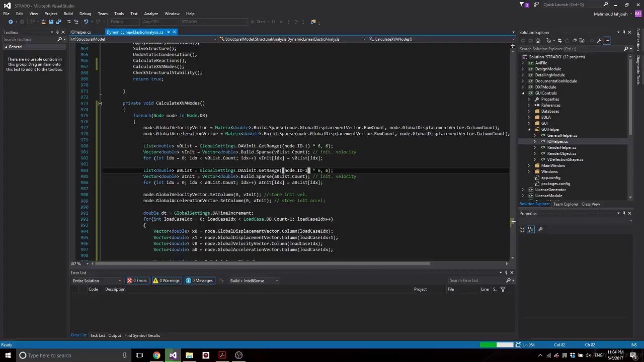Click the Navigate Backward toolbar icon

click(11, 22)
